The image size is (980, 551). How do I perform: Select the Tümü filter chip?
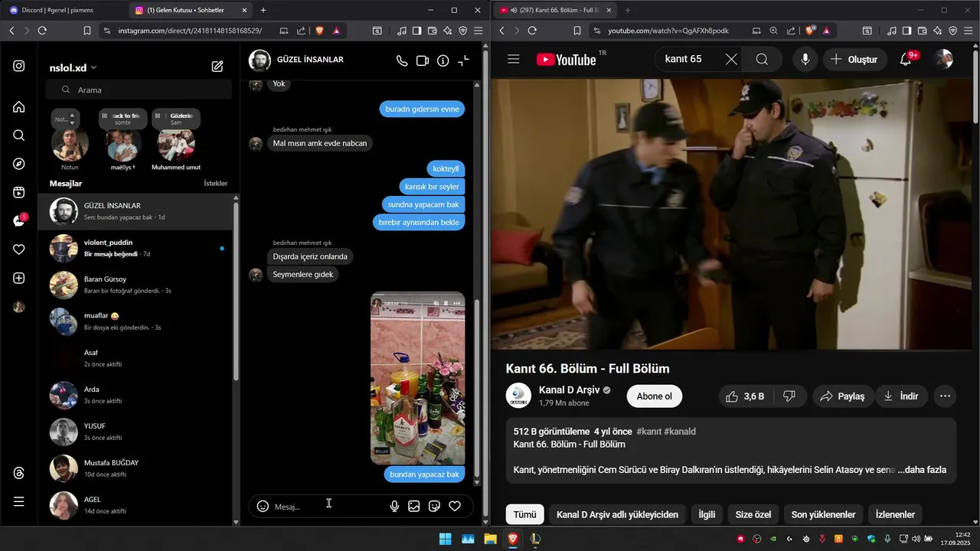(x=524, y=514)
